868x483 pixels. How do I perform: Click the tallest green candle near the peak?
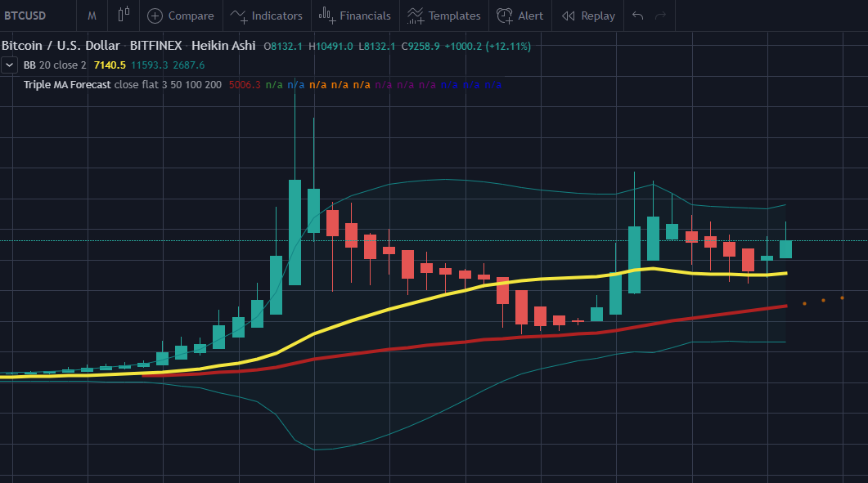coord(295,232)
